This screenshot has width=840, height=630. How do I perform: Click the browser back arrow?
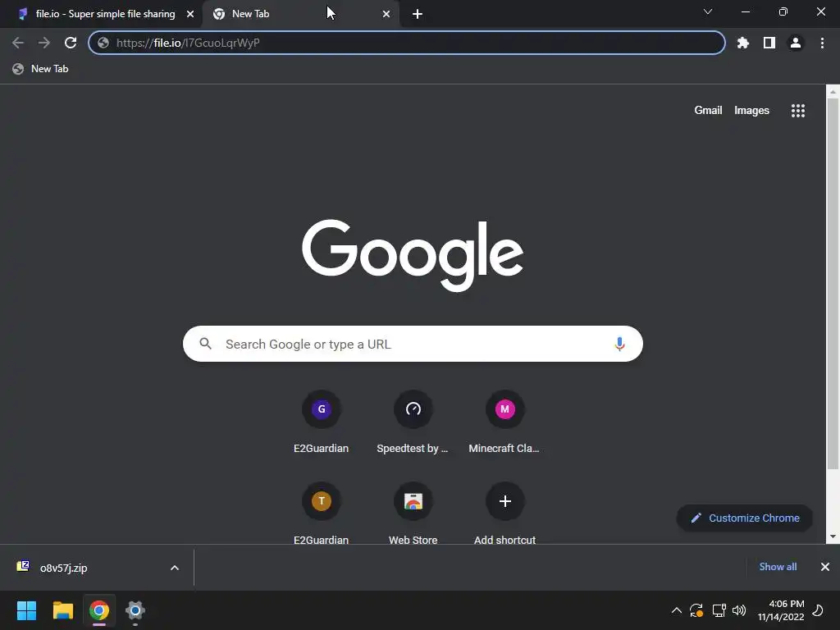18,43
